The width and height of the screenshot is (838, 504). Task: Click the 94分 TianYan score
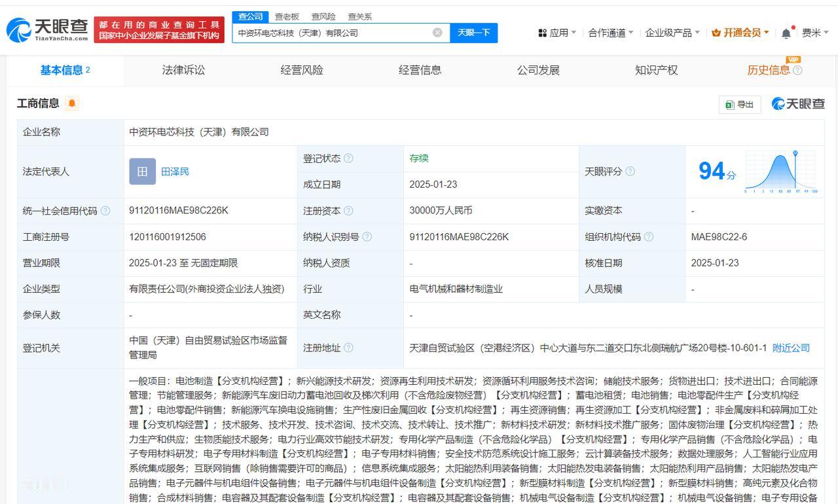point(717,171)
